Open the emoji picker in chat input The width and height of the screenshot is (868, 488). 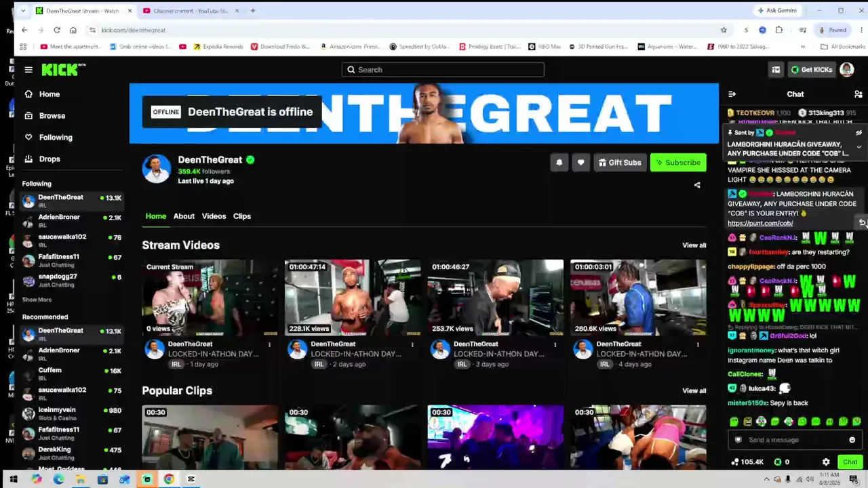pos(852,440)
